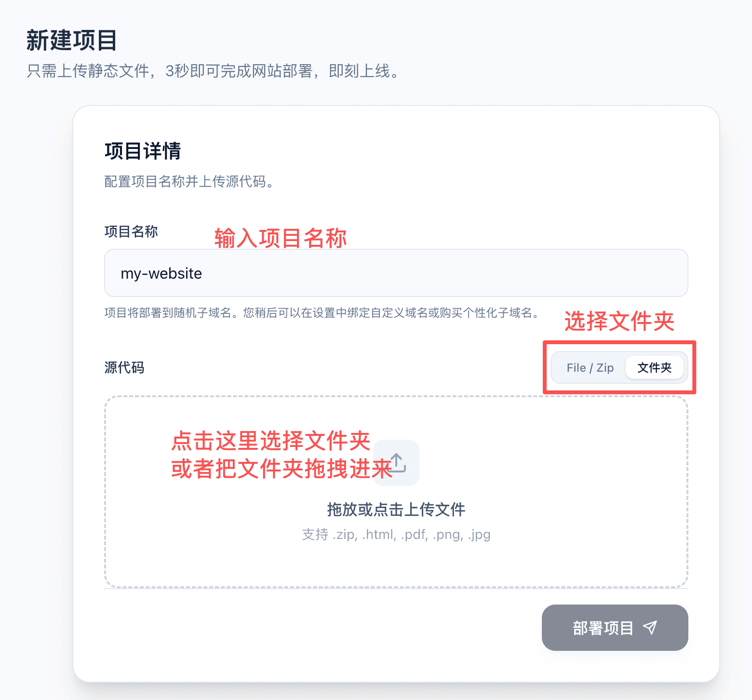752x700 pixels.
Task: Click the 只需上传静态文件 page subtitle
Action: [x=213, y=71]
